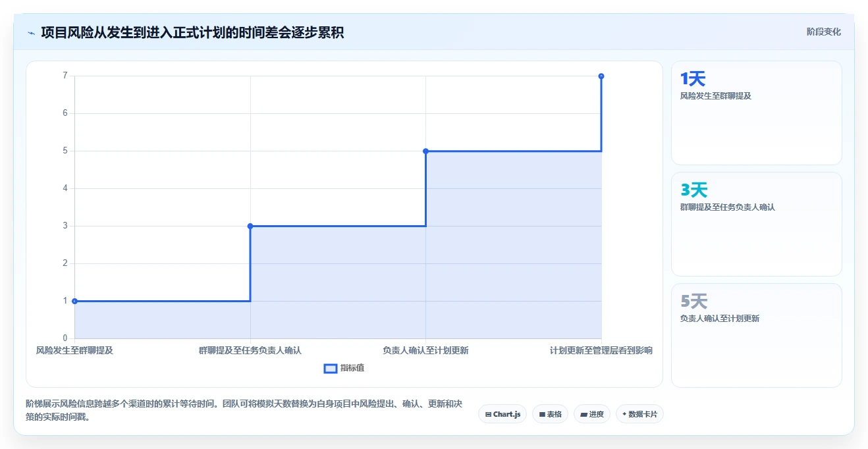Select the 数据卡片 tag chip

pos(639,414)
